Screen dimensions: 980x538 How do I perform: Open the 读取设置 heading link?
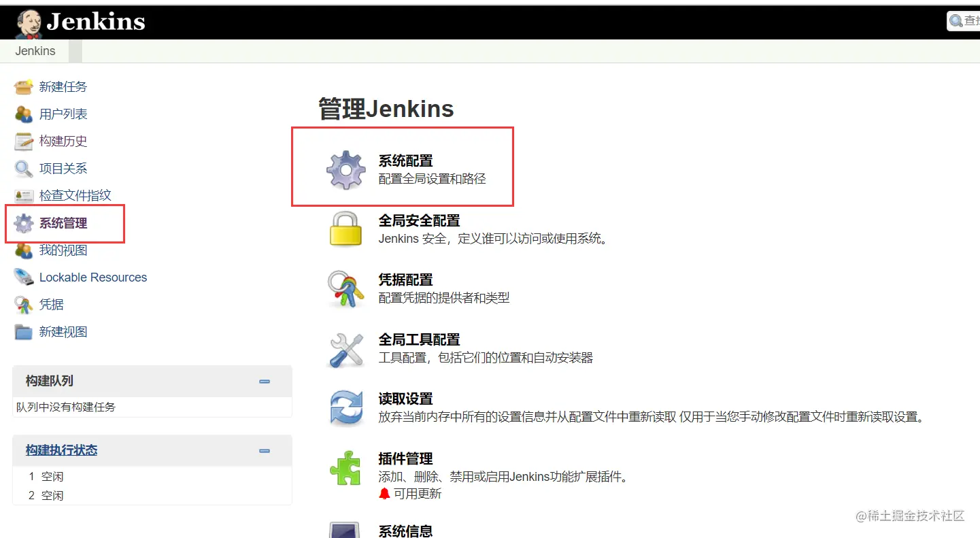[x=405, y=399]
